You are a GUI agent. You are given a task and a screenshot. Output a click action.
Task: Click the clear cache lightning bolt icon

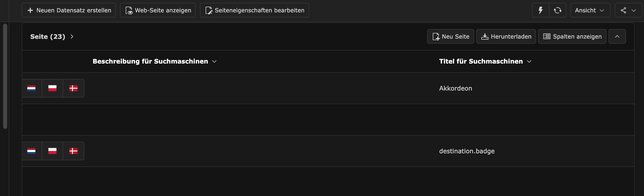(x=540, y=10)
